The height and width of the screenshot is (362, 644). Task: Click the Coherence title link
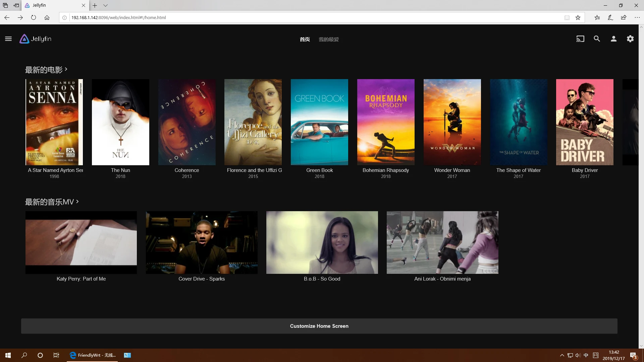187,170
